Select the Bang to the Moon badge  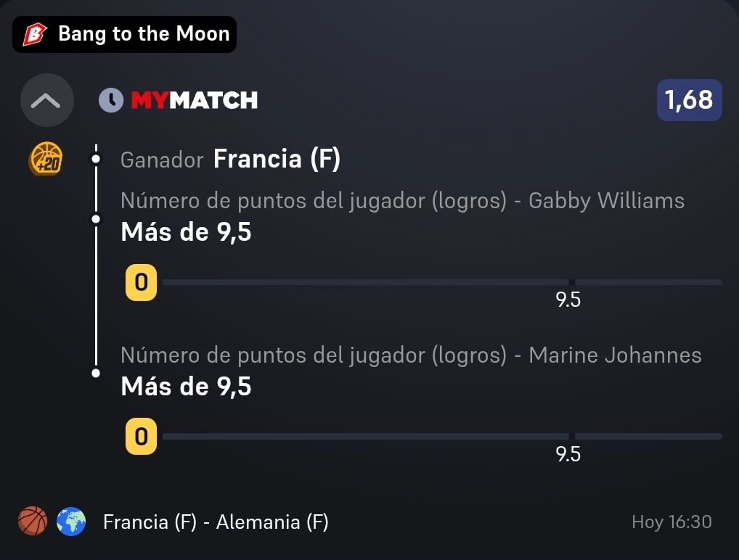pos(124,34)
